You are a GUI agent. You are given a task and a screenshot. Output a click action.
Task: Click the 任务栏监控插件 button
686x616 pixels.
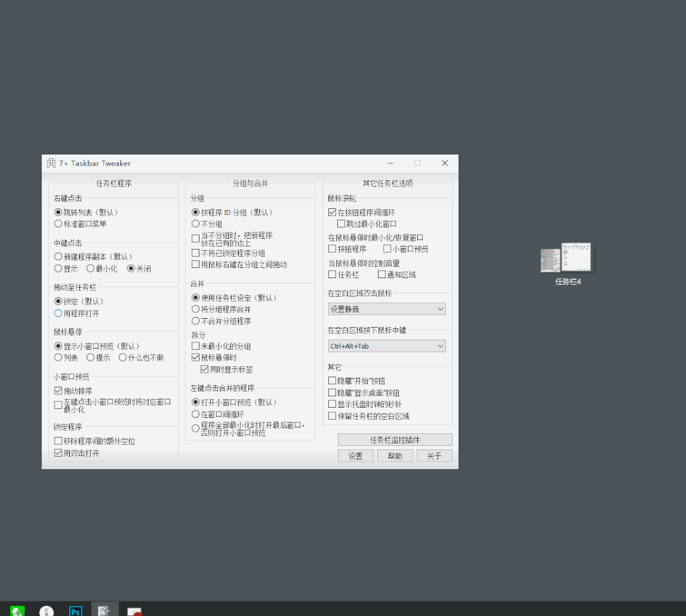tap(394, 439)
